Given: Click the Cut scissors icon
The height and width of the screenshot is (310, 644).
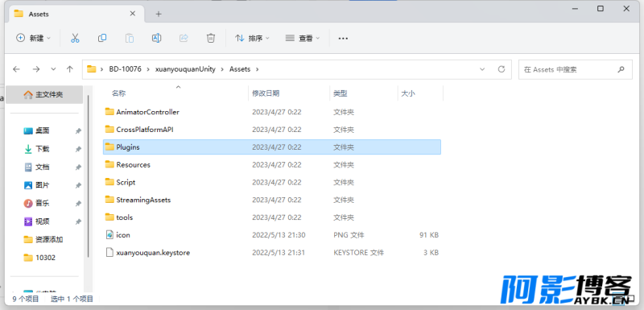Looking at the screenshot, I should tap(75, 38).
